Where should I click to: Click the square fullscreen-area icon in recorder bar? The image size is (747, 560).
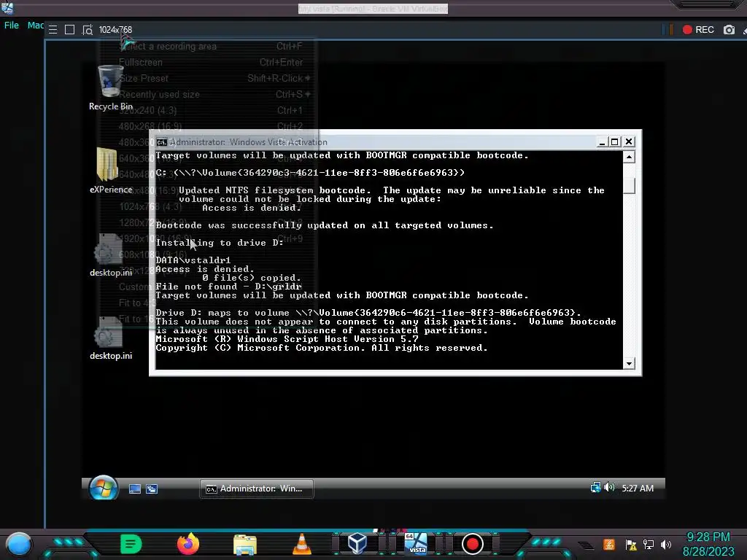pos(69,29)
